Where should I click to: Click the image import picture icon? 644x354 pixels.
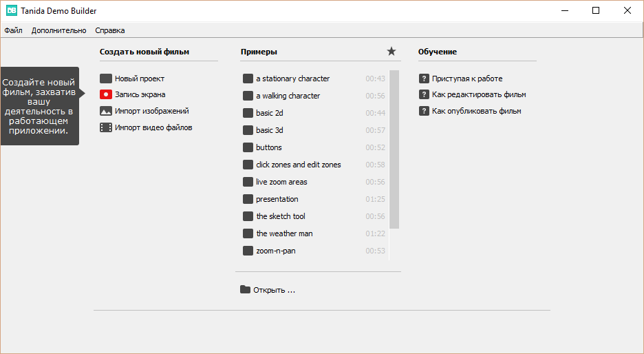(x=105, y=111)
